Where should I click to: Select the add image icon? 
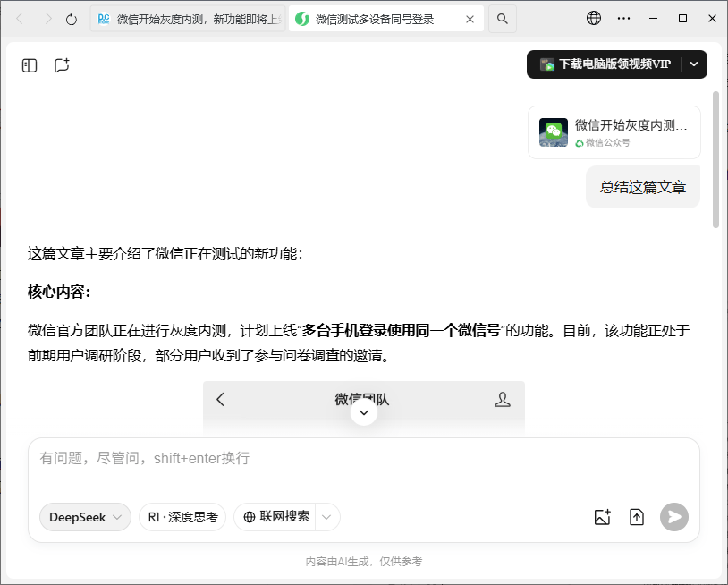(x=601, y=516)
